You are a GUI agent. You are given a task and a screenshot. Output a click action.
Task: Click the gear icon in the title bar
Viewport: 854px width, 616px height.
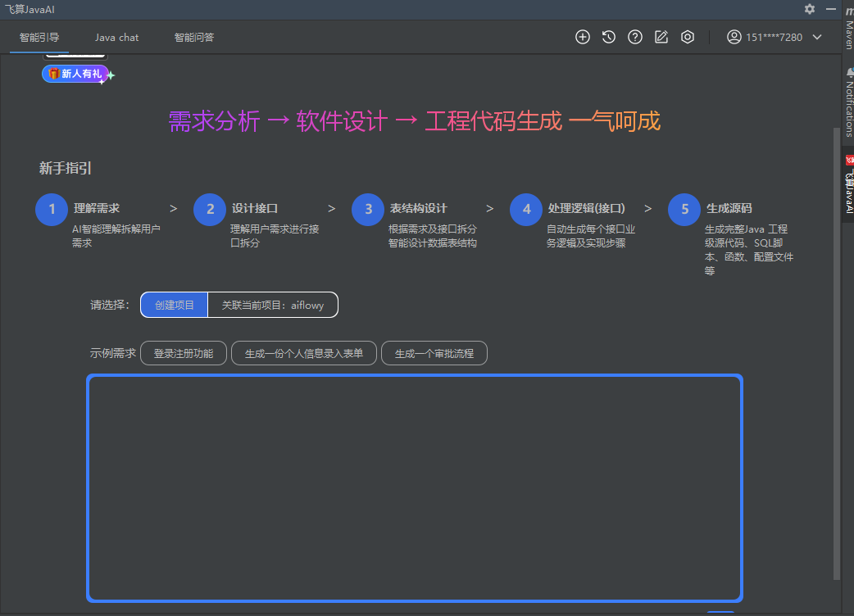tap(809, 9)
